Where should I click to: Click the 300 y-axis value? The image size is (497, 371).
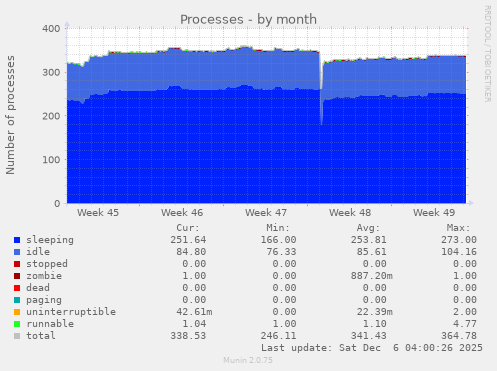pos(51,72)
